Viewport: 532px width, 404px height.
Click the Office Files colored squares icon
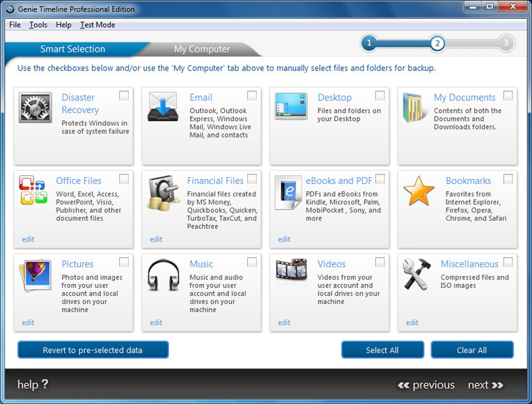tap(33, 190)
